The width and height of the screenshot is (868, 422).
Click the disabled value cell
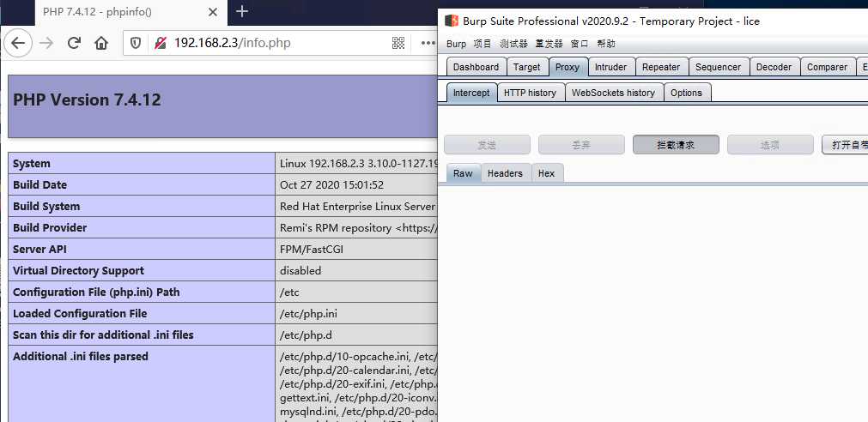[356, 270]
